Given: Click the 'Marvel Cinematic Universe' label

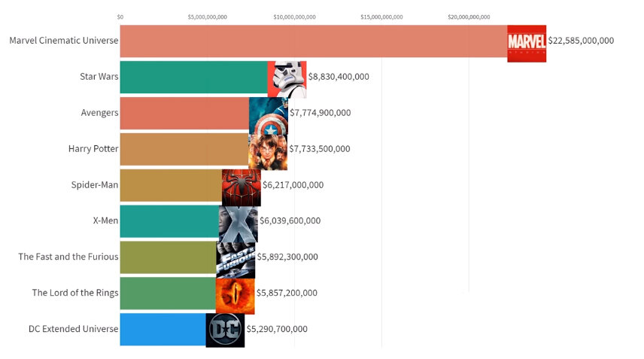Looking at the screenshot, I should tap(64, 40).
